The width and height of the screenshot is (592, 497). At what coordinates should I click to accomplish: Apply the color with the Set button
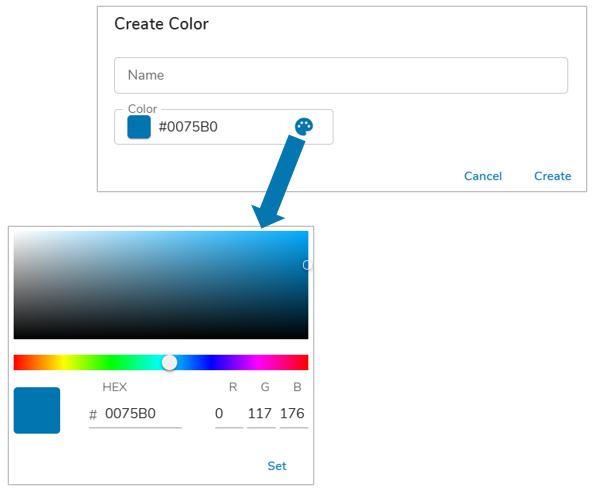[x=277, y=466]
